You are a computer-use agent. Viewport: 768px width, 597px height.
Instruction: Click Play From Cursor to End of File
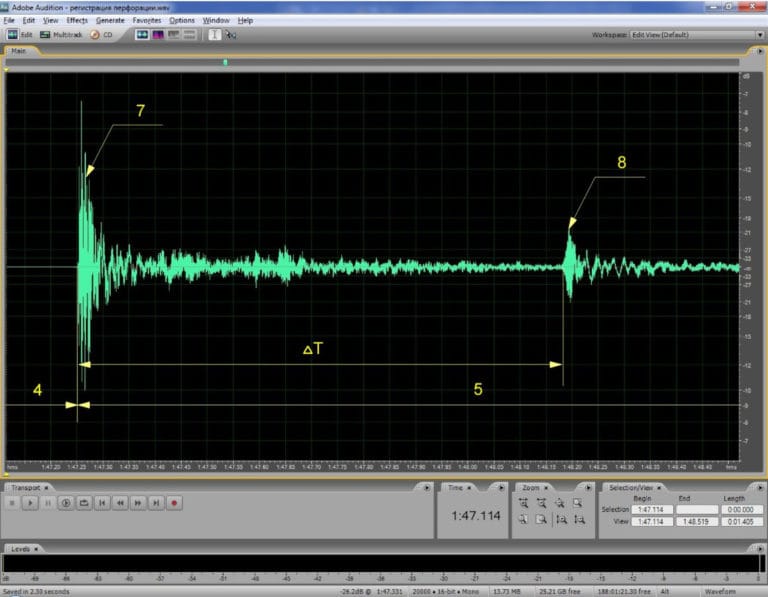point(66,503)
